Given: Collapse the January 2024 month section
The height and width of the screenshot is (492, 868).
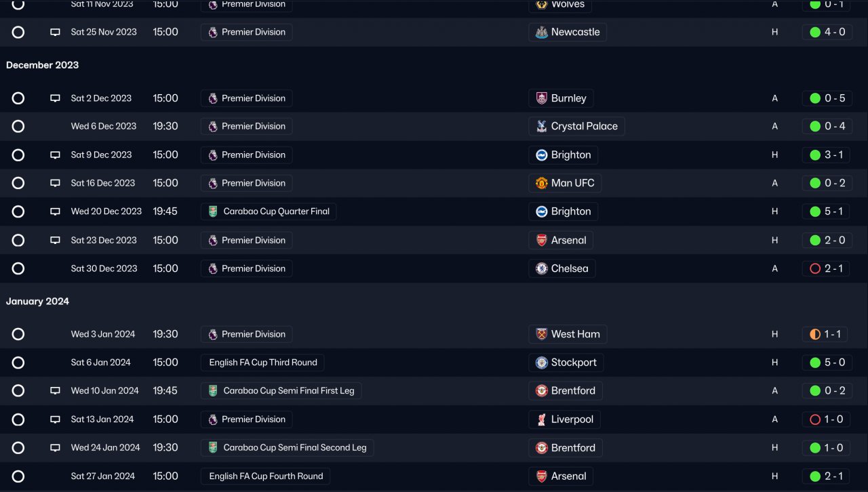Looking at the screenshot, I should coord(37,301).
